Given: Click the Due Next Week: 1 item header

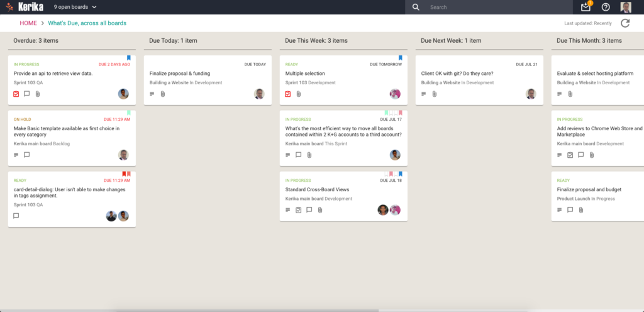Looking at the screenshot, I should click(451, 41).
